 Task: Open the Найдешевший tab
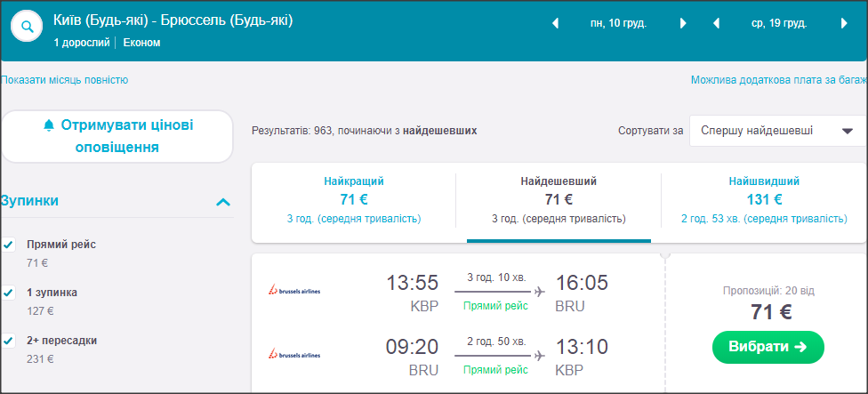pos(559,200)
